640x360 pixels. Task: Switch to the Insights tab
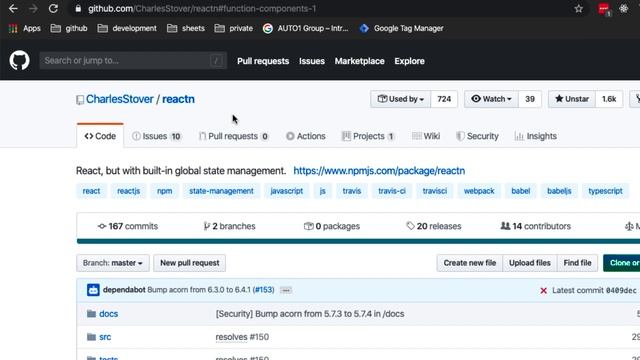point(536,136)
